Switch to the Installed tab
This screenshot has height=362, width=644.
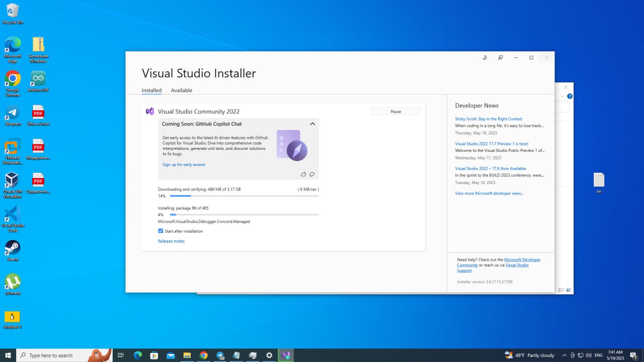pyautogui.click(x=151, y=90)
